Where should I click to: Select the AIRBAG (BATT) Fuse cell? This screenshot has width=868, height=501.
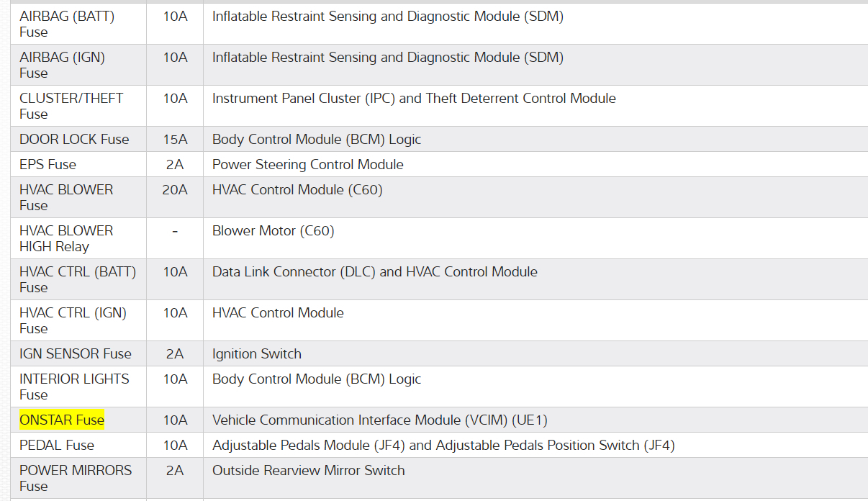point(67,24)
